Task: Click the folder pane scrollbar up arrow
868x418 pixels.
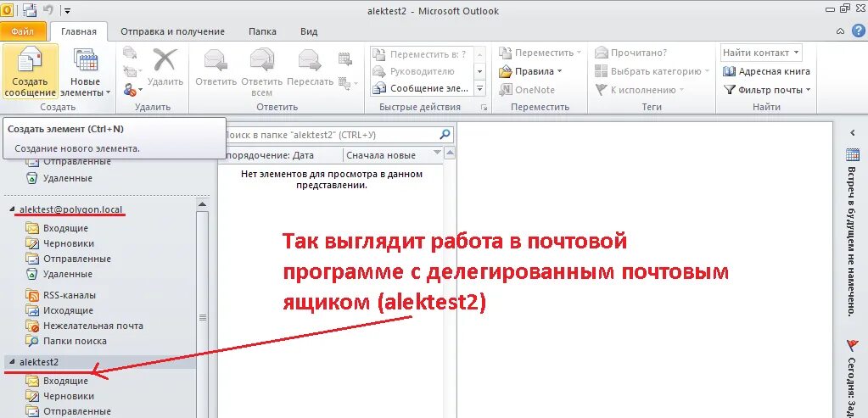Action: [203, 203]
